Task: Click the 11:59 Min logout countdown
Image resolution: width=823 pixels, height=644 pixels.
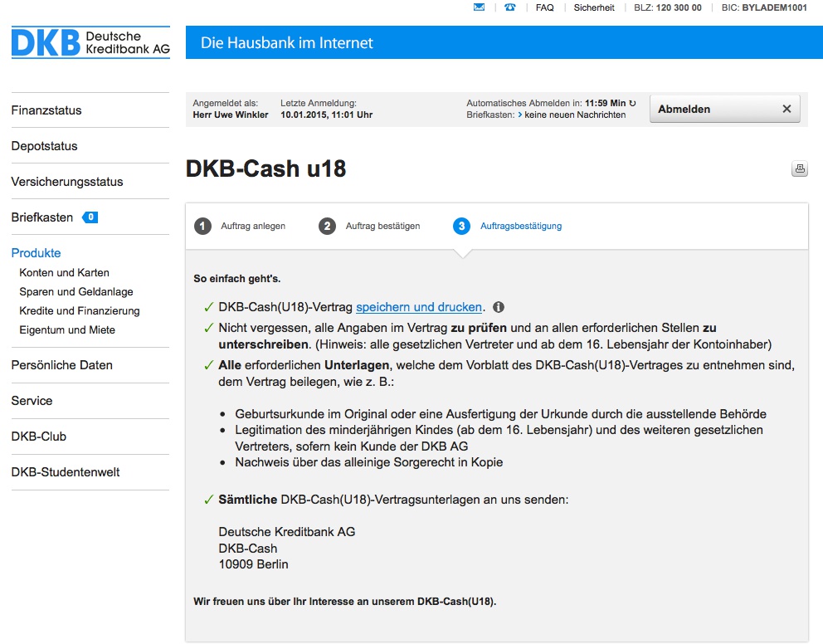Action: click(605, 104)
